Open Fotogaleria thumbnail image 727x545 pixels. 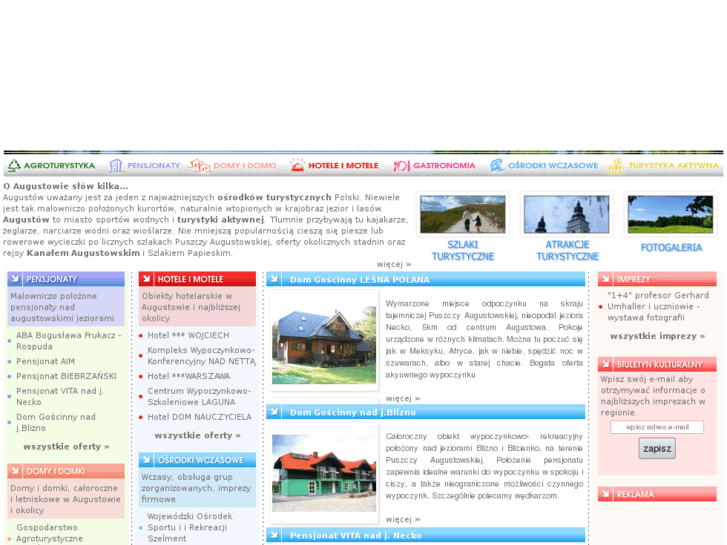coord(670,214)
